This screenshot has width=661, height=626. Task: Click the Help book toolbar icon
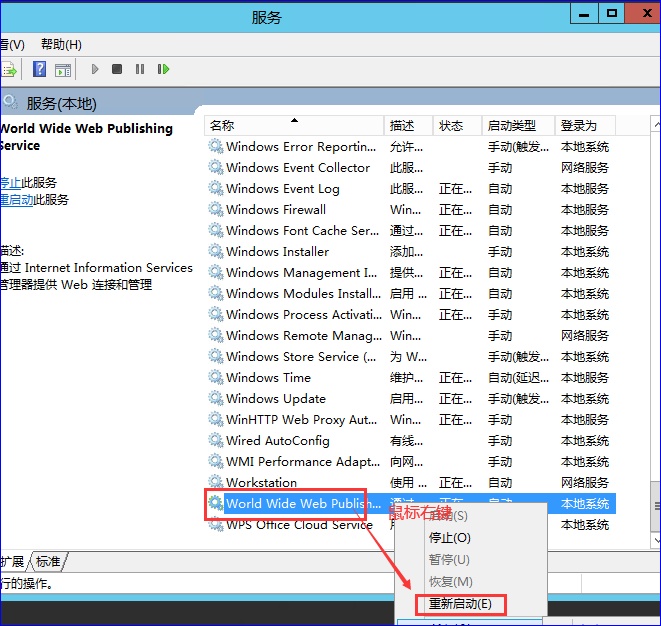[40, 69]
